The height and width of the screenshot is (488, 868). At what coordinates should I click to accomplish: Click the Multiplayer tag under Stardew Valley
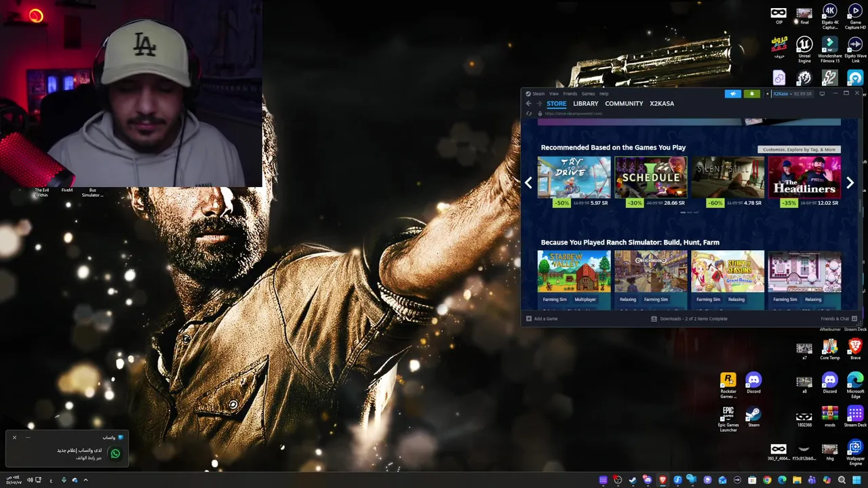click(x=585, y=300)
